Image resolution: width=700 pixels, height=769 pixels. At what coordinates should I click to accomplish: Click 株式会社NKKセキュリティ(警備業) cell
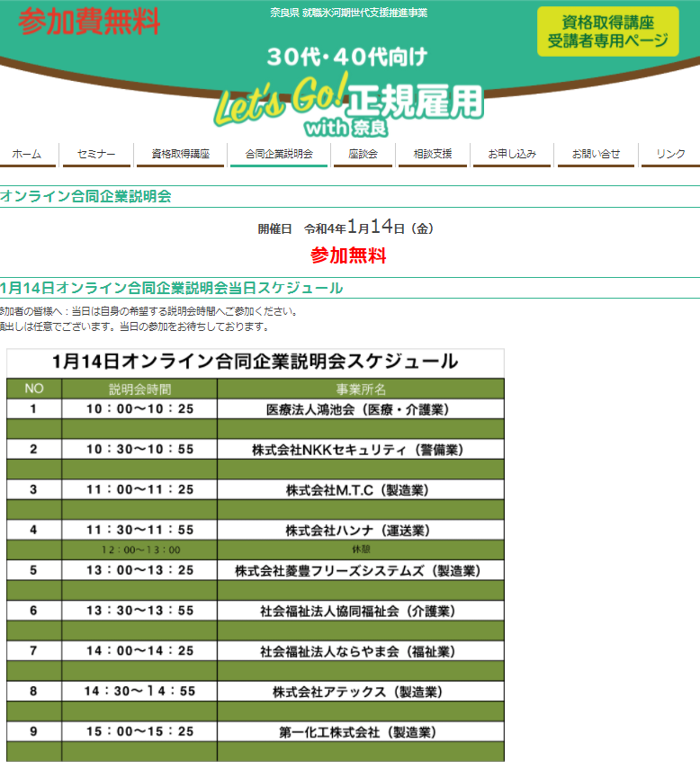pos(361,450)
